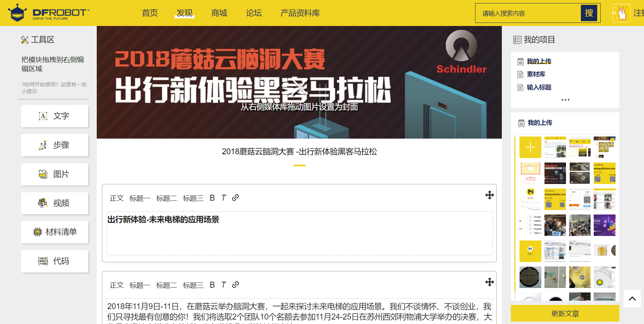Toggle italic T in the 2018年11月9日 block

(x=224, y=285)
